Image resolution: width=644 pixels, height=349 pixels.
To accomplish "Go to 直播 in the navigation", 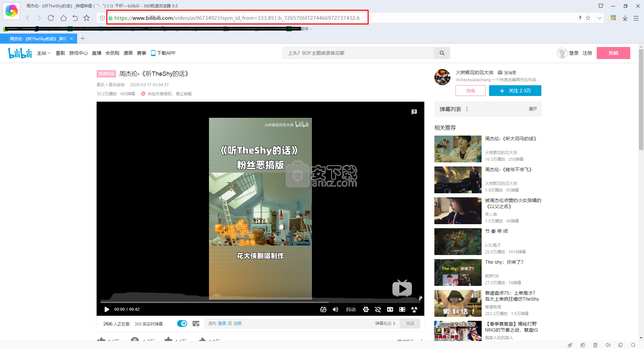I will [97, 53].
